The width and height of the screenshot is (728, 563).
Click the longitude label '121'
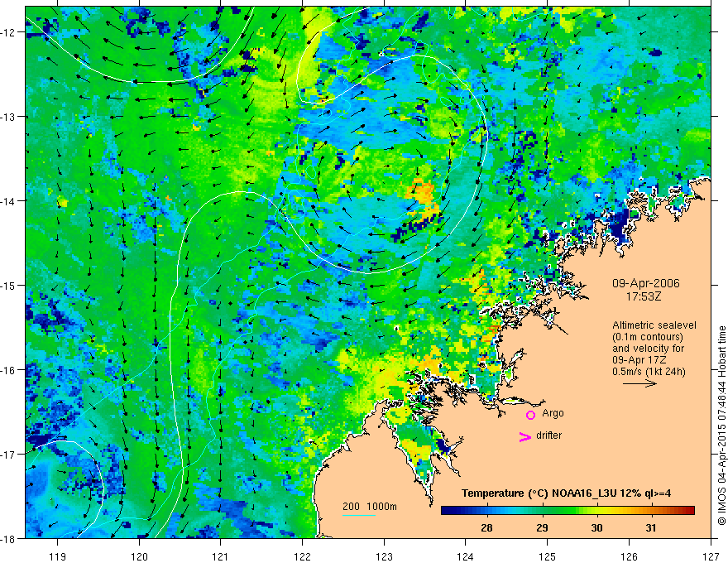coord(221,556)
